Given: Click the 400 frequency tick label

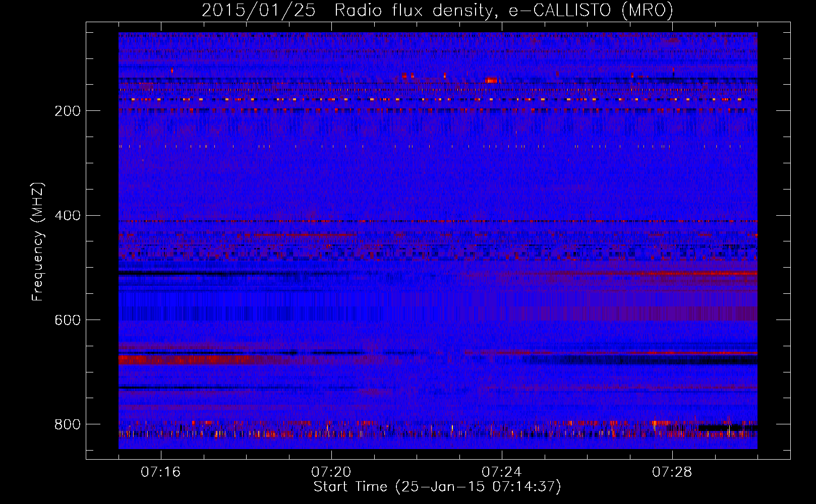Looking at the screenshot, I should (68, 216).
